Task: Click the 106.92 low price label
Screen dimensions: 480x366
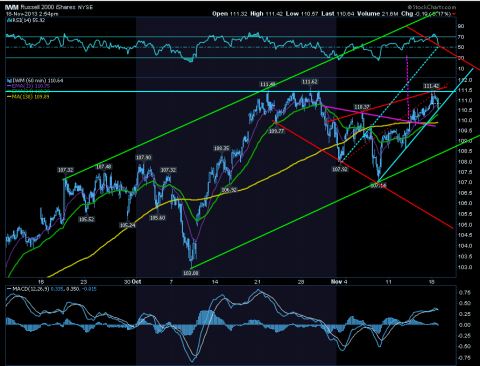Action: pyautogui.click(x=229, y=190)
